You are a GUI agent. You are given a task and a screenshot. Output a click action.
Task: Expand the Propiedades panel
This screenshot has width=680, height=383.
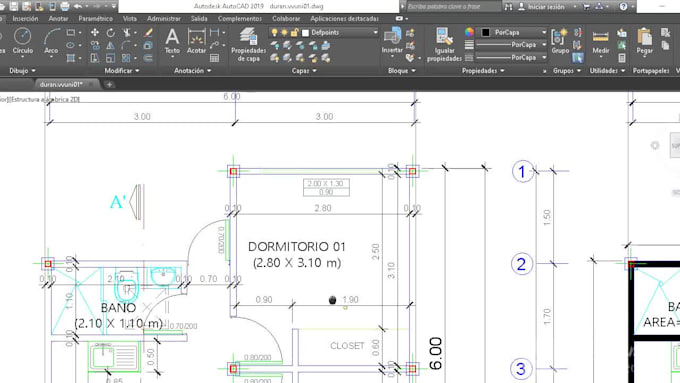point(483,70)
